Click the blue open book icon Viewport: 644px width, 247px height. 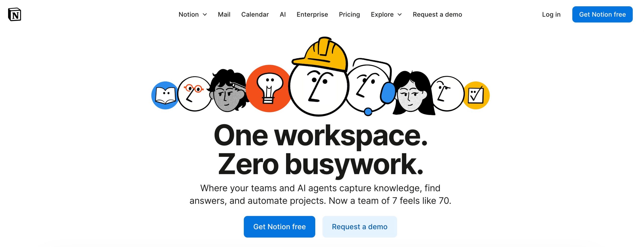[165, 95]
